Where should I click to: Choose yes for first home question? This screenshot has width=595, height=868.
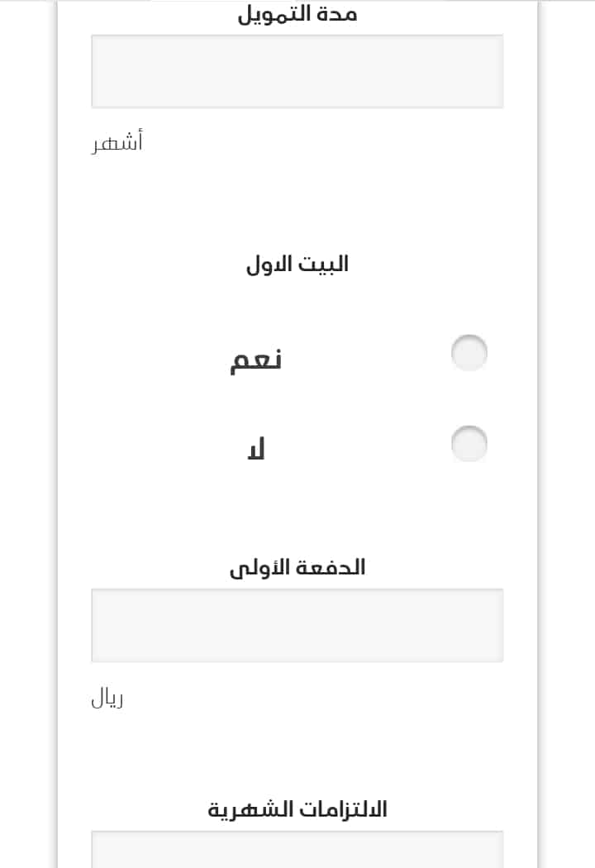[x=469, y=353]
